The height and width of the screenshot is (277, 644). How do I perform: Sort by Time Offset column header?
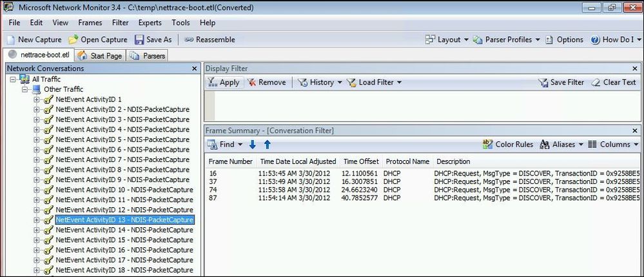(361, 161)
